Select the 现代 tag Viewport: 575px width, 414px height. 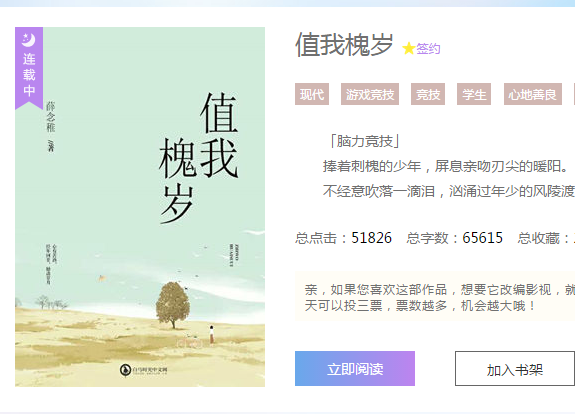pos(312,94)
